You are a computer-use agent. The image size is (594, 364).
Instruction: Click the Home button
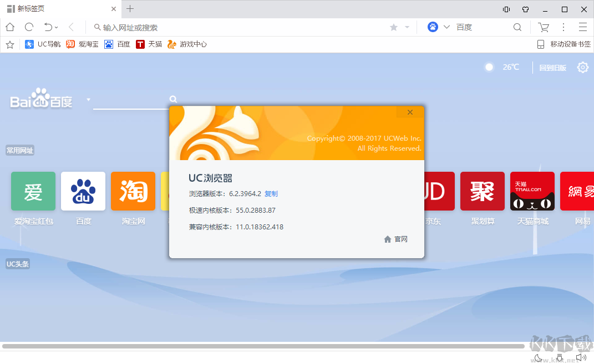10,27
